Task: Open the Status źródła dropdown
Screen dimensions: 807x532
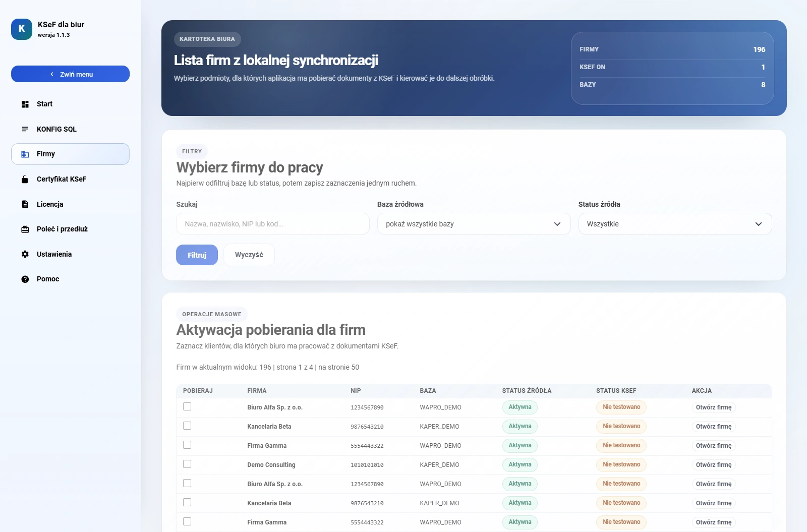Action: click(x=675, y=224)
